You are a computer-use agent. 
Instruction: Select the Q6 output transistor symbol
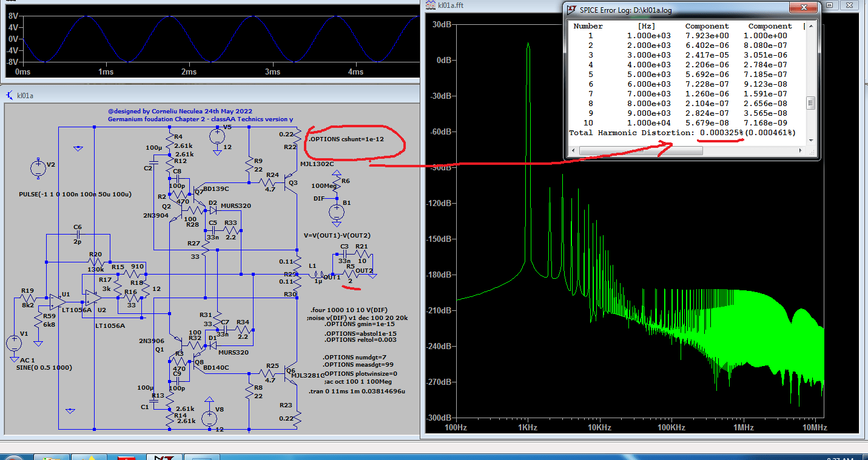pyautogui.click(x=292, y=372)
